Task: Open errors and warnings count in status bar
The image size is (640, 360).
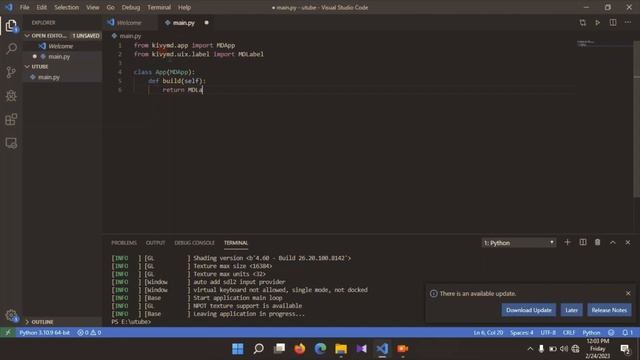Action: click(x=89, y=333)
